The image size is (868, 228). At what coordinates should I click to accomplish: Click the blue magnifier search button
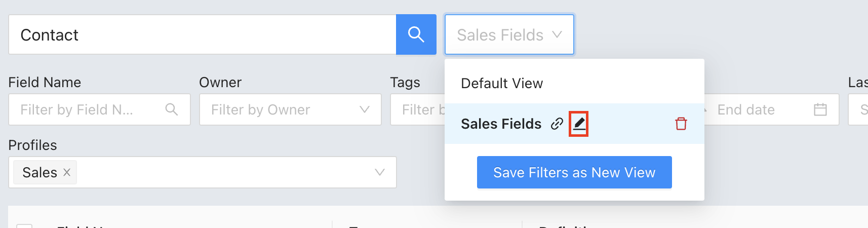click(x=416, y=34)
